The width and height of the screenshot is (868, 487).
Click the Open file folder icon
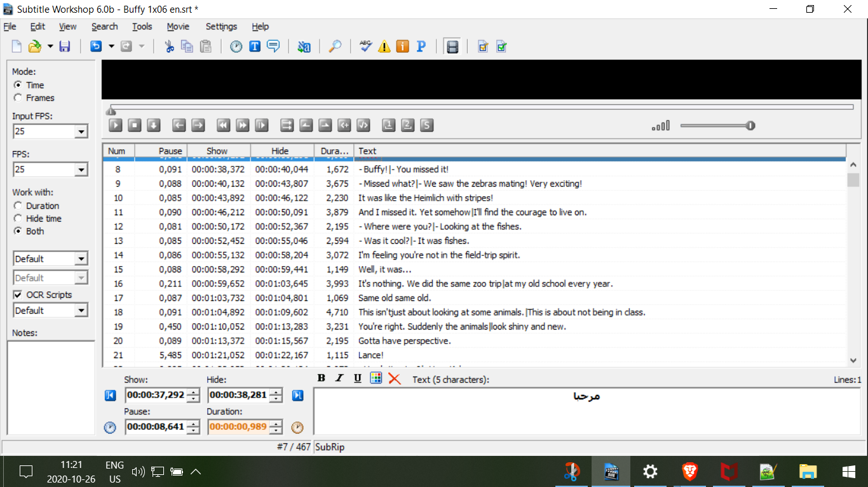click(x=35, y=46)
